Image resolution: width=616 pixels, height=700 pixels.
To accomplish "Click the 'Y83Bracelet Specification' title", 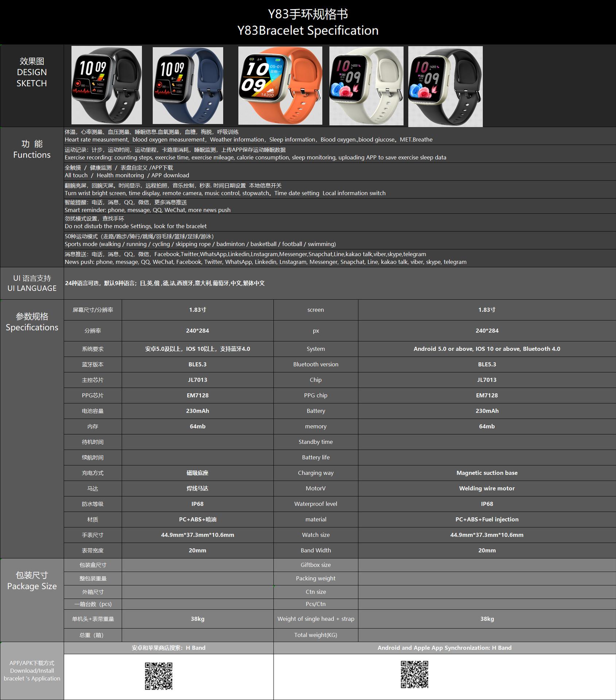I will pos(308,31).
